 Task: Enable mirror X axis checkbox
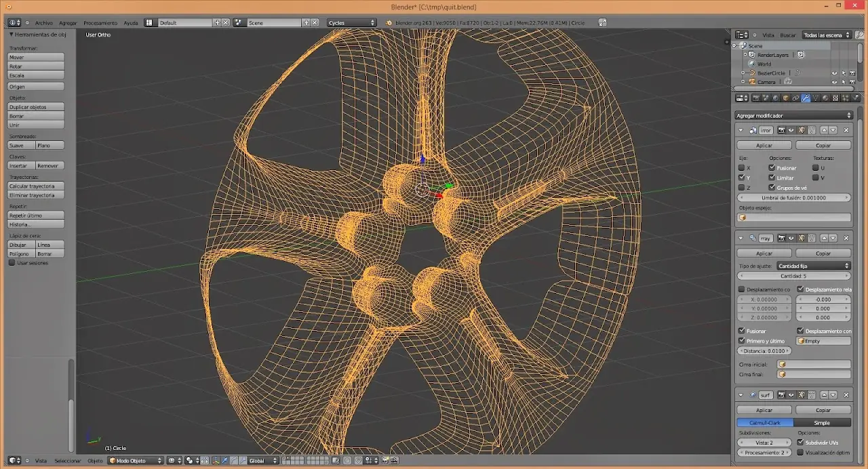click(741, 167)
